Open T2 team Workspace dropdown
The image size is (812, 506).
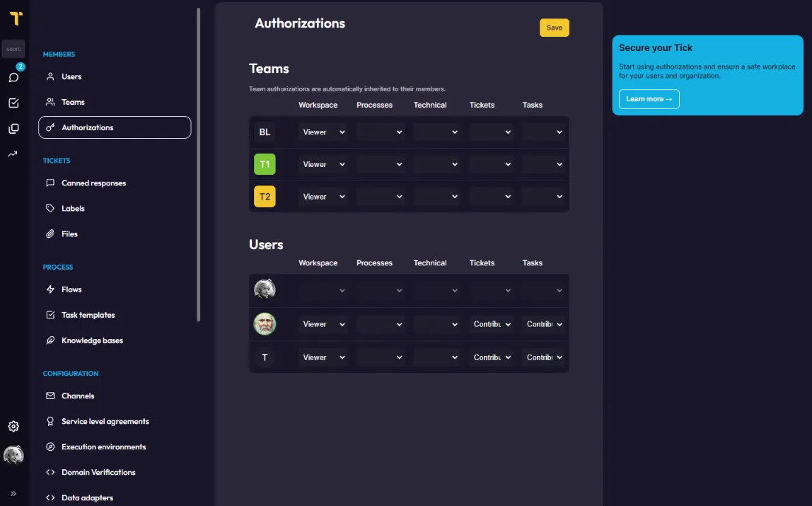coord(323,196)
